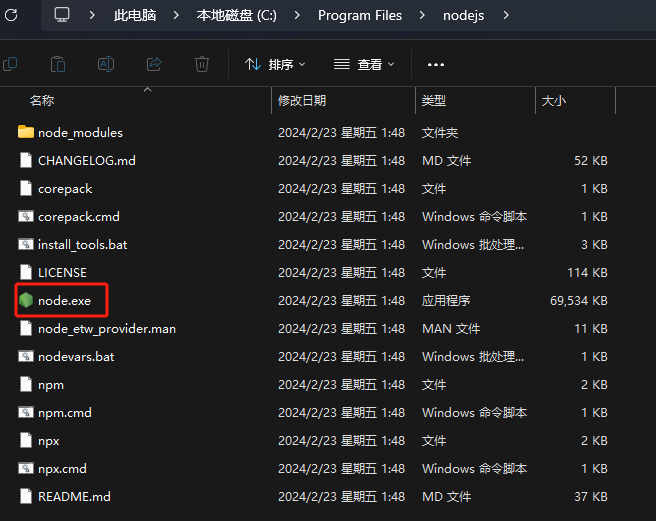Select the CHANGELOG.md file icon

pos(26,160)
